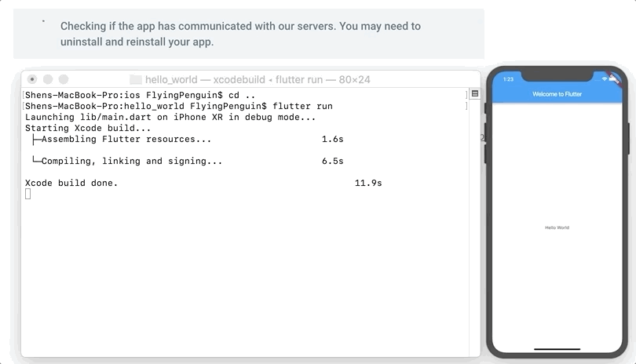Click the 'Xcode build done.' output line
Image resolution: width=636 pixels, height=364 pixels.
pyautogui.click(x=71, y=183)
